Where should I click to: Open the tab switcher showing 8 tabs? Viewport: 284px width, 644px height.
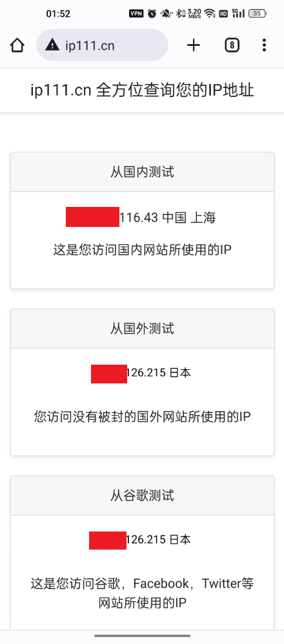click(x=232, y=45)
